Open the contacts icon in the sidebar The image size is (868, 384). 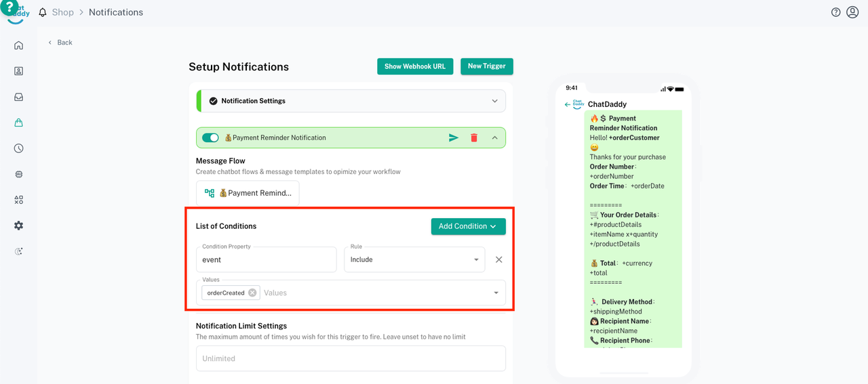(18, 71)
